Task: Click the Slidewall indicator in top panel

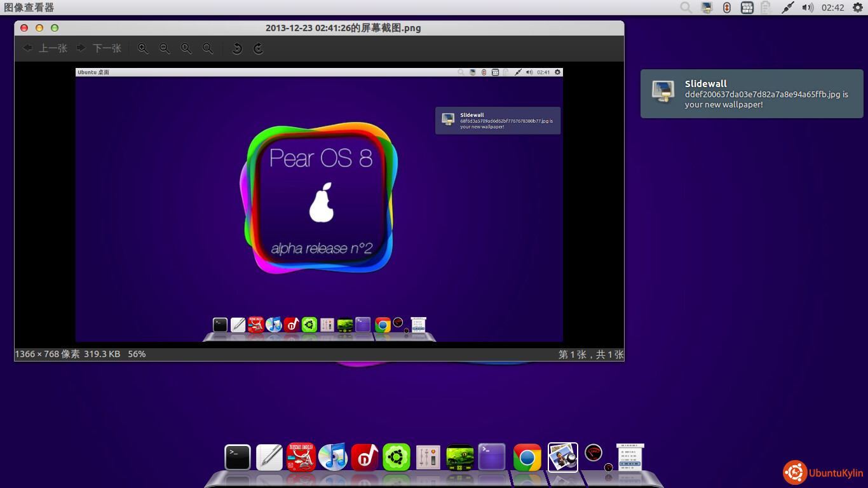Action: point(707,8)
